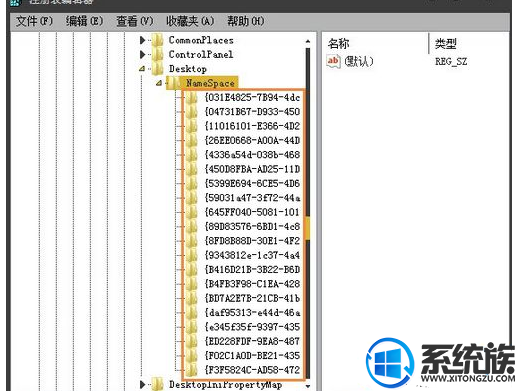
Task: Click folder icon of {F3F5824C-AD58-472 key
Action: point(191,370)
